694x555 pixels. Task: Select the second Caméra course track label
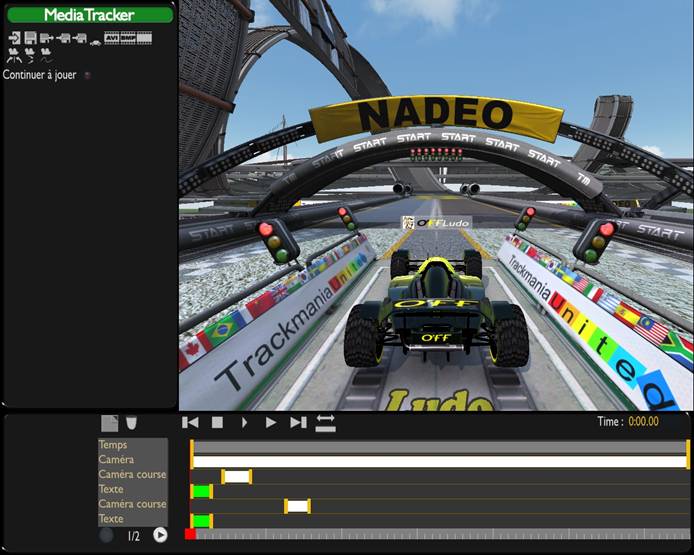(x=133, y=504)
